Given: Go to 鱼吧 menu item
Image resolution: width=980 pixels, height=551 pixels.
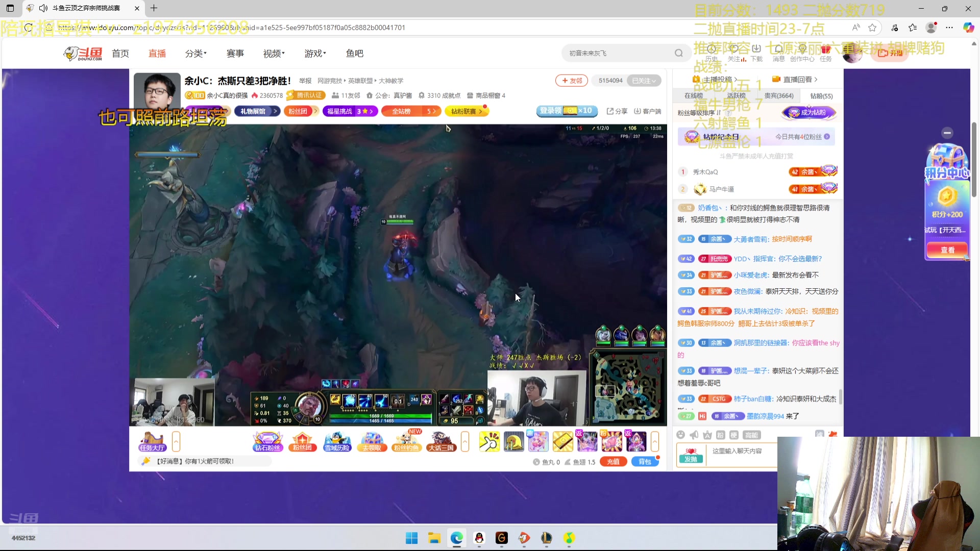Looking at the screenshot, I should tap(355, 53).
